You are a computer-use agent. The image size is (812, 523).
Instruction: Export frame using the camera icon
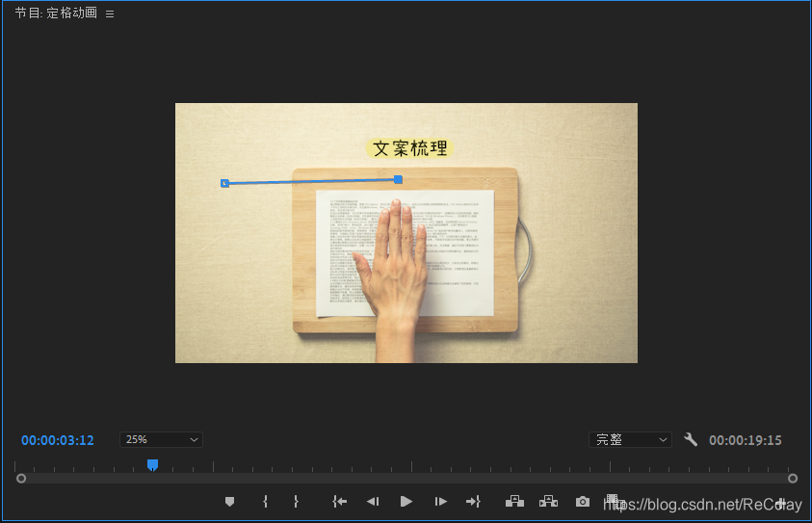(583, 501)
